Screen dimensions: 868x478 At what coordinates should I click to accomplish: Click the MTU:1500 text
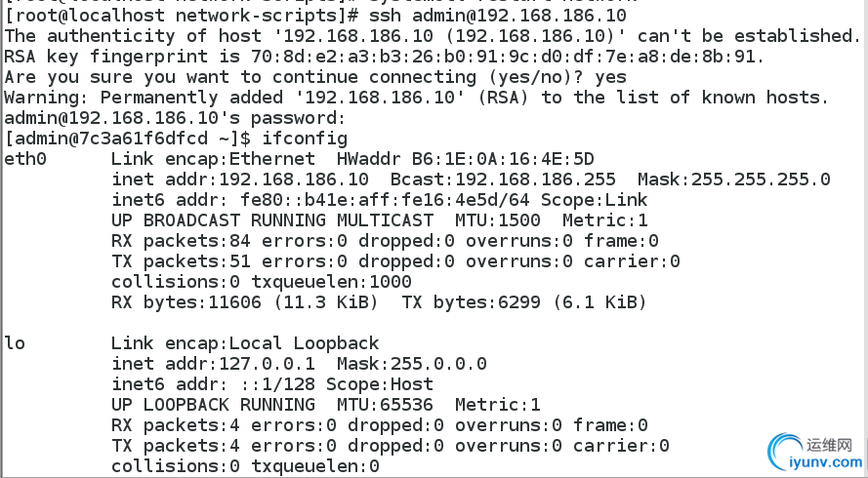click(x=497, y=220)
